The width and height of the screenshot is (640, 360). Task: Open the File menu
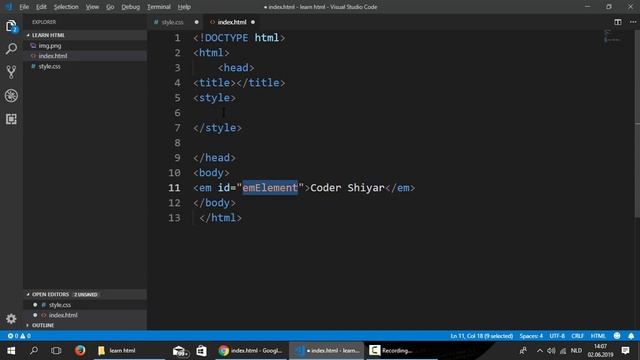[24, 7]
